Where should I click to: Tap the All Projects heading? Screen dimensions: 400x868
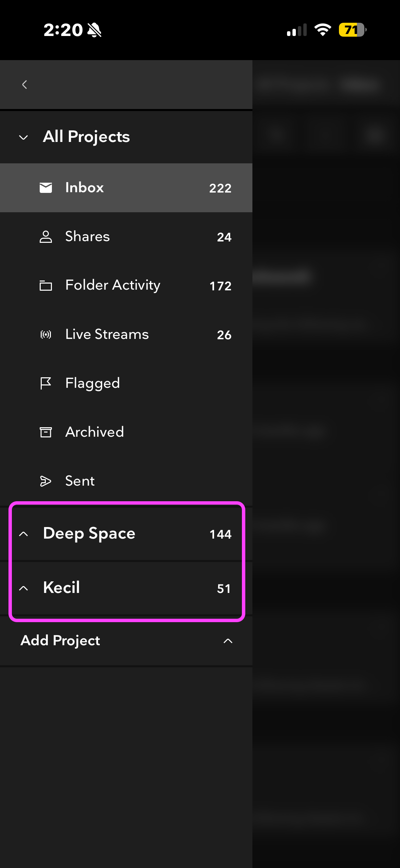[87, 137]
